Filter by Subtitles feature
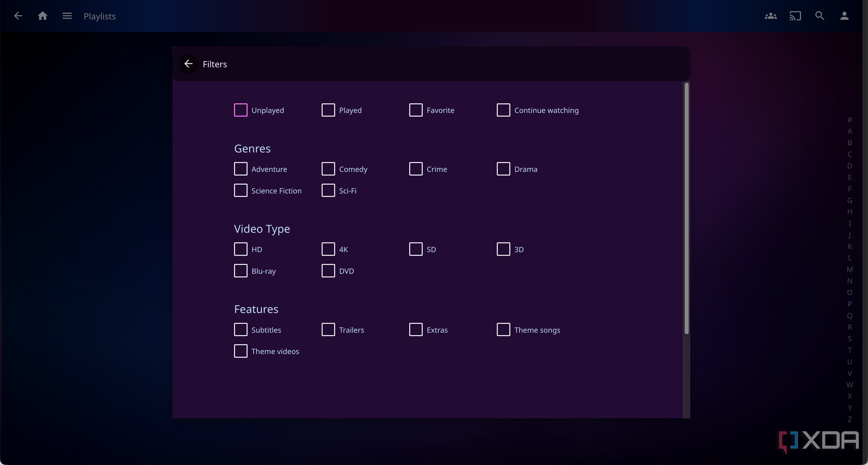868x465 pixels. [241, 330]
